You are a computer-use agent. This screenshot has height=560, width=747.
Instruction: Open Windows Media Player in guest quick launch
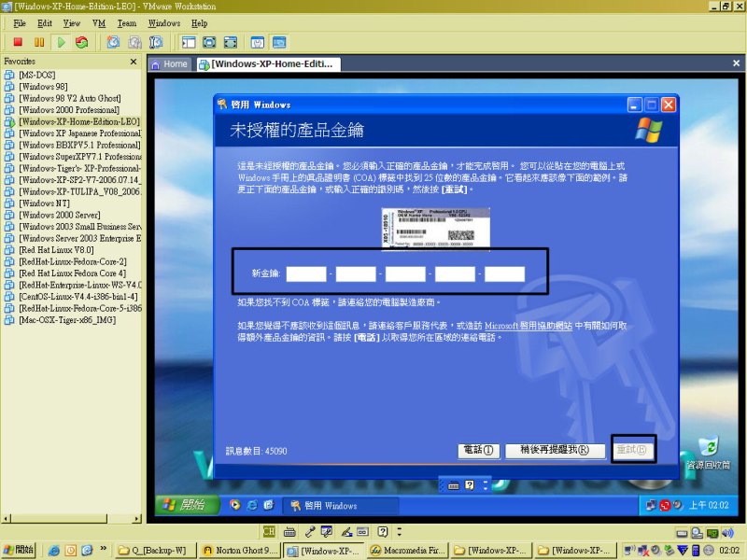(235, 505)
